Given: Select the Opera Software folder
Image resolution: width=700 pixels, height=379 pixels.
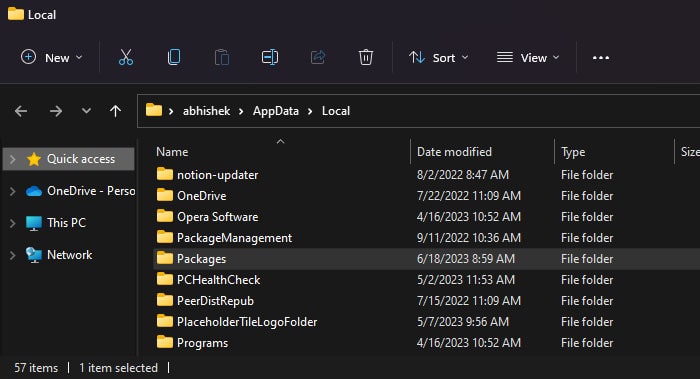Looking at the screenshot, I should 217,217.
